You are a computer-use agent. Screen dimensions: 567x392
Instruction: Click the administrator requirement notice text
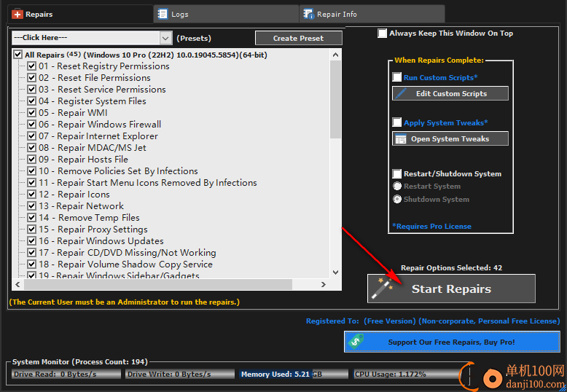point(125,302)
